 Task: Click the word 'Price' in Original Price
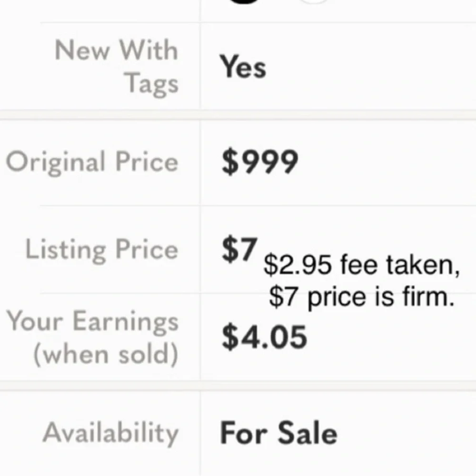click(x=147, y=161)
